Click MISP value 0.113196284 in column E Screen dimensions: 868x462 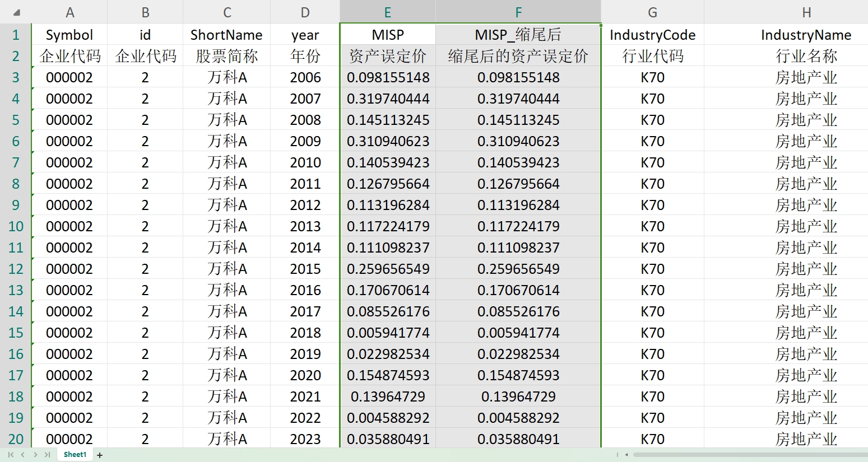pyautogui.click(x=388, y=205)
